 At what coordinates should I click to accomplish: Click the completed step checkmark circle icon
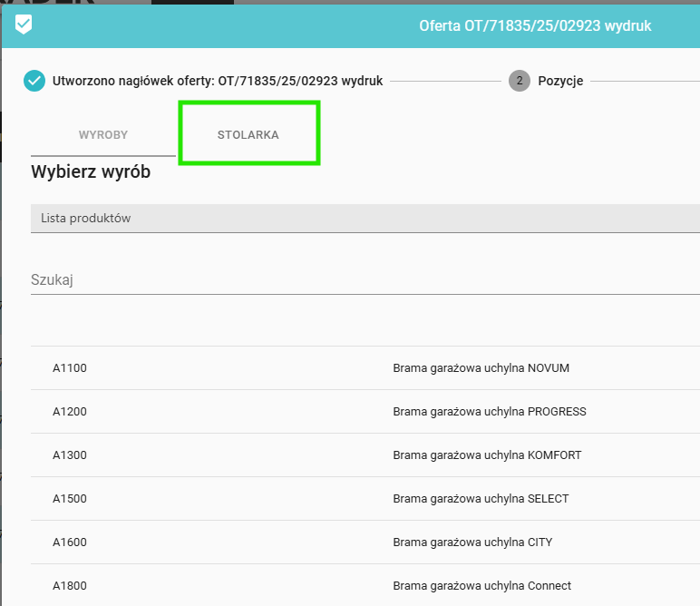(34, 81)
